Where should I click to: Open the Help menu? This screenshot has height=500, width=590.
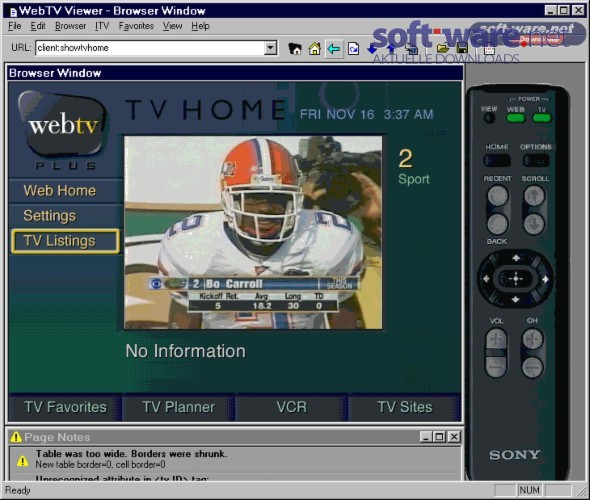pyautogui.click(x=200, y=26)
